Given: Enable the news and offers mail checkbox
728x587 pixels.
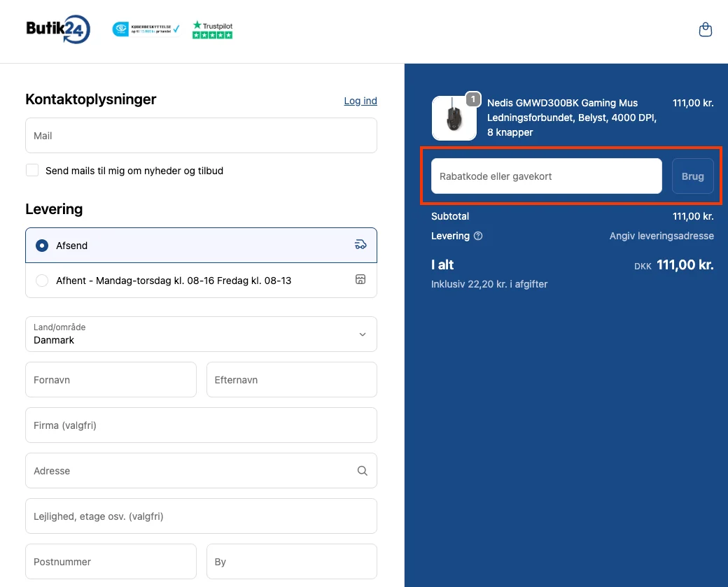Looking at the screenshot, I should coord(32,170).
